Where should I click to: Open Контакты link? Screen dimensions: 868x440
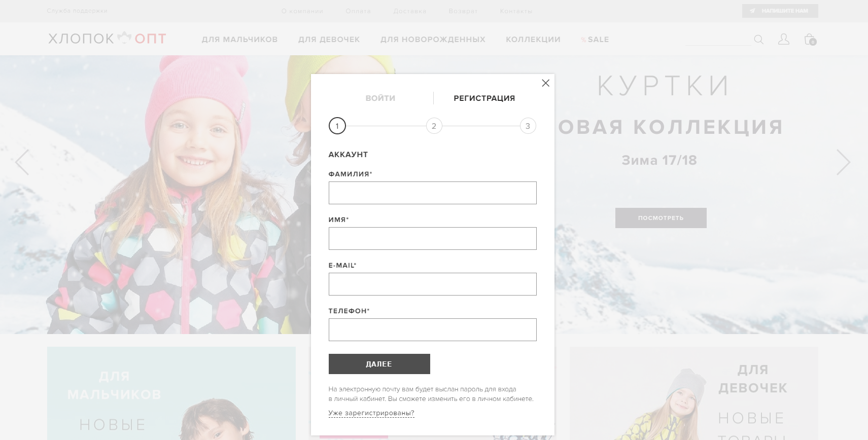pyautogui.click(x=516, y=11)
